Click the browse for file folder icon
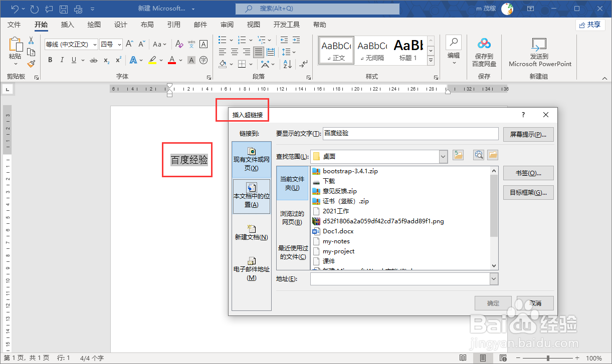The height and width of the screenshot is (364, 612). click(x=493, y=155)
